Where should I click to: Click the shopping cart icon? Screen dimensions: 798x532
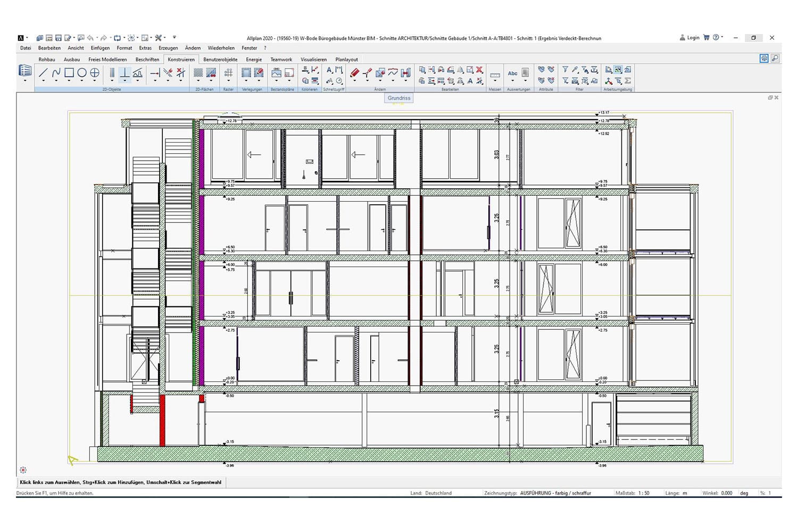(x=706, y=38)
